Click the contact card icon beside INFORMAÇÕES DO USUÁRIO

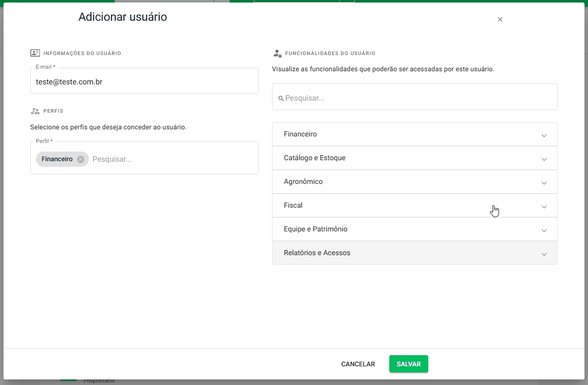point(34,53)
